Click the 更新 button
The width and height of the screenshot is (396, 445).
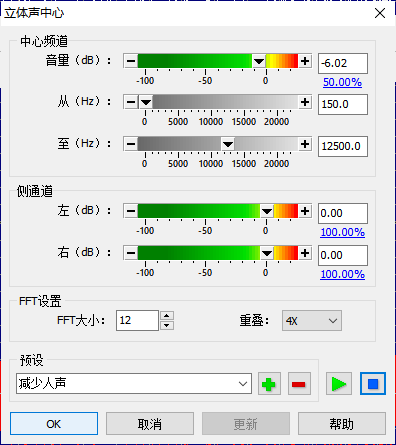pyautogui.click(x=246, y=424)
